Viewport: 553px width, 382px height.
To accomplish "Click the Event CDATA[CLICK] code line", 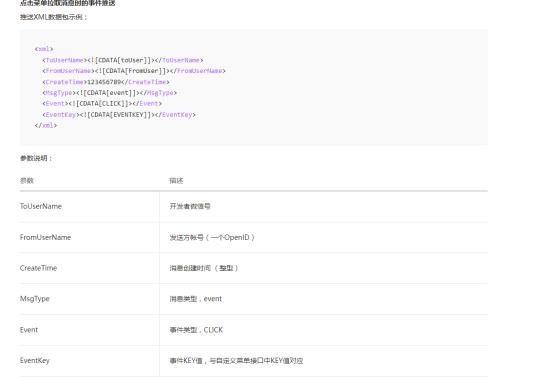I will tap(102, 104).
